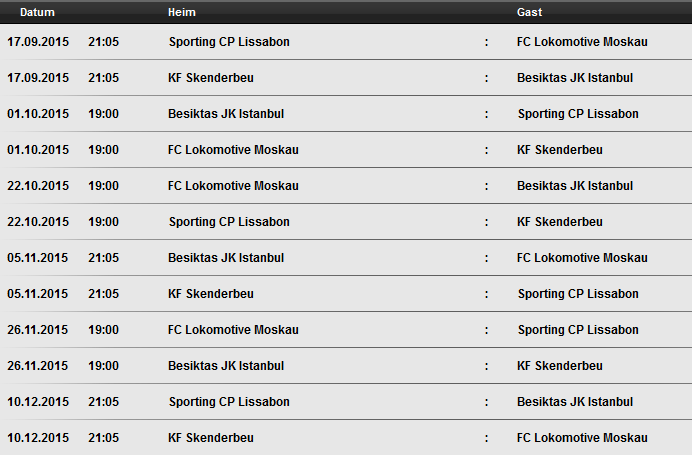Select home team Besiktas JK Istanbul on 26.11.2015
Image resolution: width=692 pixels, height=455 pixels.
pos(226,366)
